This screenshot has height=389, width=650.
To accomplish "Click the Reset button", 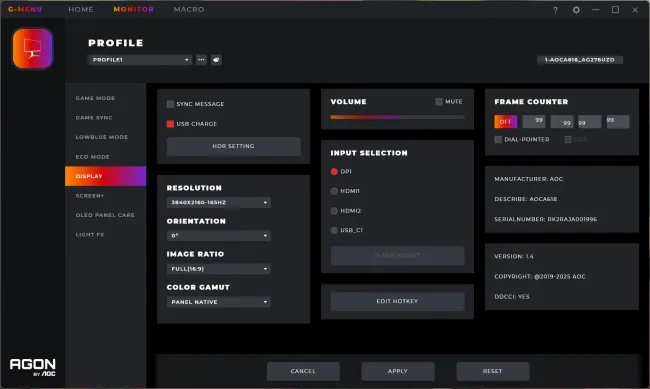I will coord(492,371).
